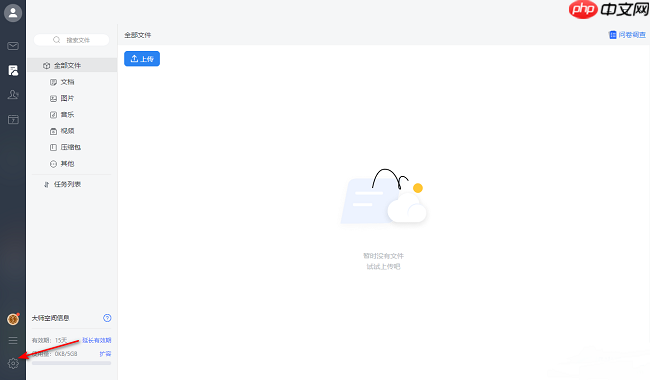
Task: Open the settings gear icon
Action: click(13, 363)
